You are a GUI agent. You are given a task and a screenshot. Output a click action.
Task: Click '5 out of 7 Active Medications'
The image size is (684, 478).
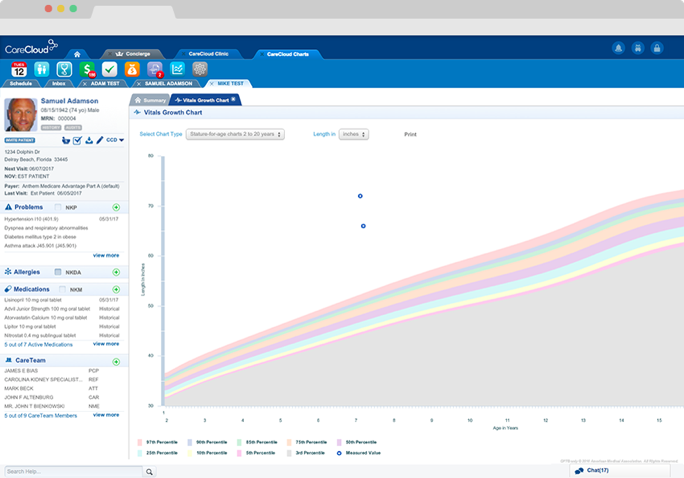(38, 345)
